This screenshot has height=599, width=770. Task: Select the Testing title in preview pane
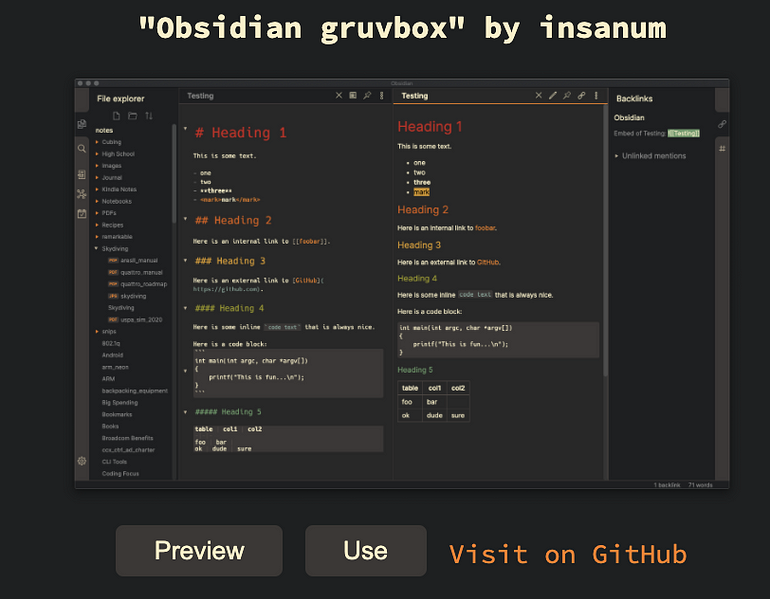coord(414,96)
